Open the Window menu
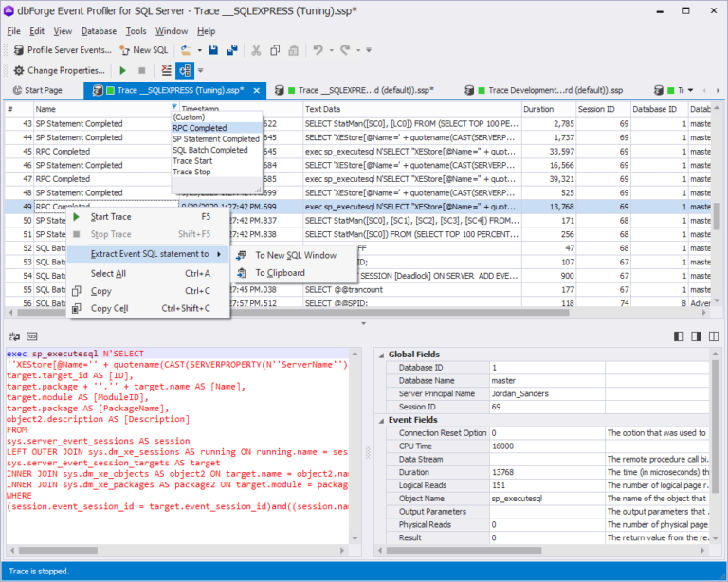 (172, 31)
